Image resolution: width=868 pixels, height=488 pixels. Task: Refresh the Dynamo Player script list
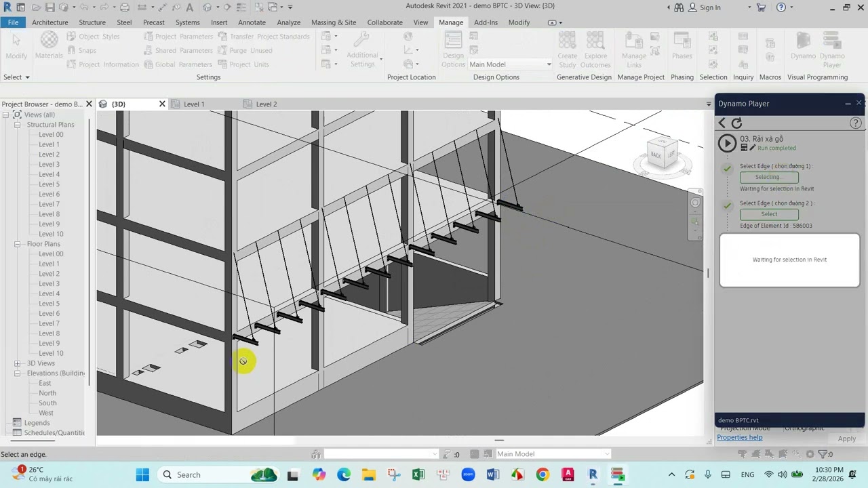tap(737, 123)
